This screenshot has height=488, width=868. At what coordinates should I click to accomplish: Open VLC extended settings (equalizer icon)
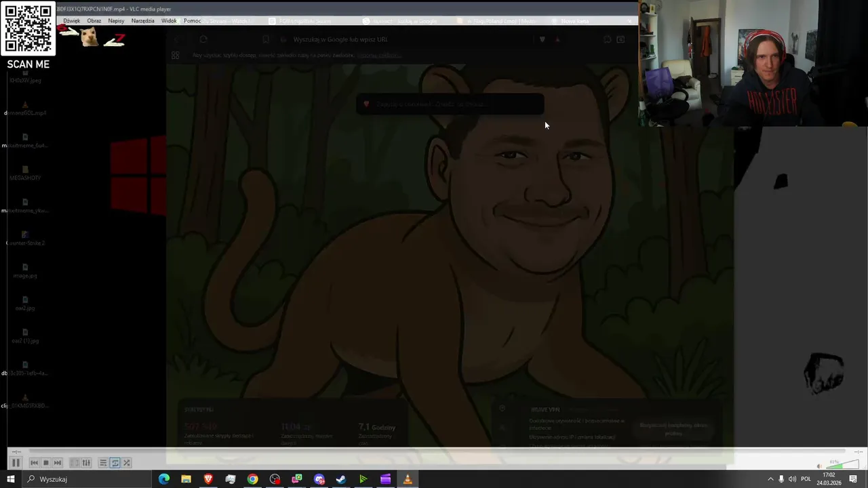86,463
